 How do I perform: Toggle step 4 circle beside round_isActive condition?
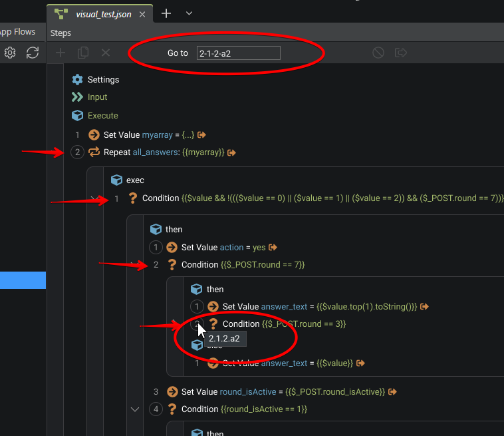coord(156,409)
